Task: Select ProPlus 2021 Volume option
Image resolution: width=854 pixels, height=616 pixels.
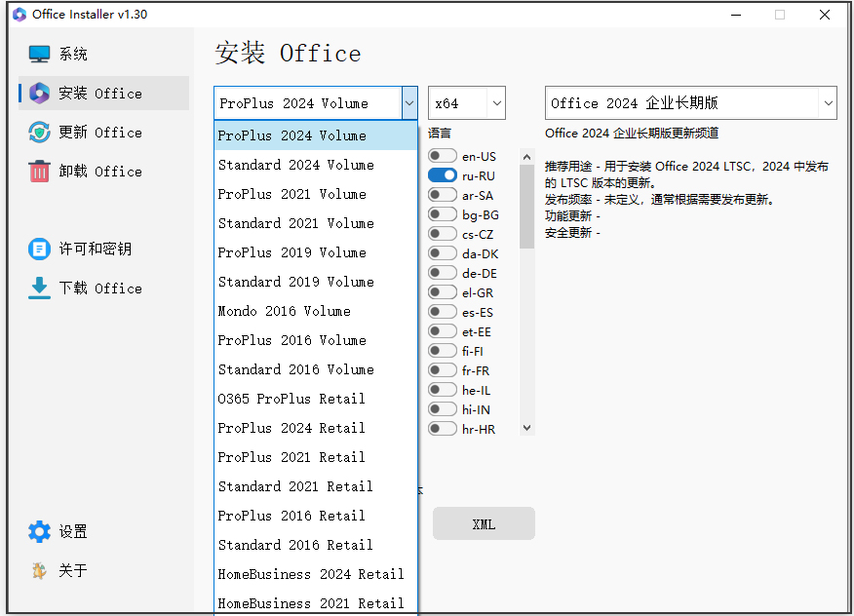Action: tap(316, 194)
